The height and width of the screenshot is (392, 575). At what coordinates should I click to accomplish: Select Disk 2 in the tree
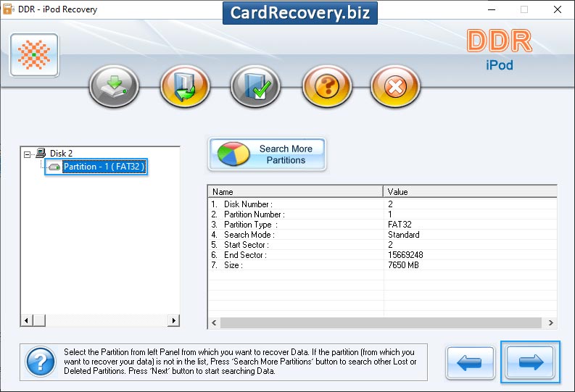click(x=61, y=153)
